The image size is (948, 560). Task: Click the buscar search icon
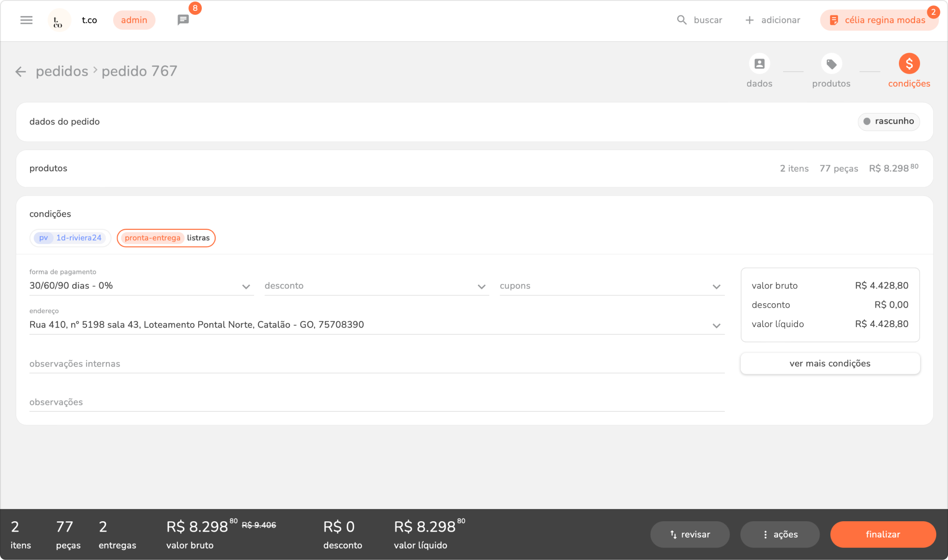click(682, 20)
